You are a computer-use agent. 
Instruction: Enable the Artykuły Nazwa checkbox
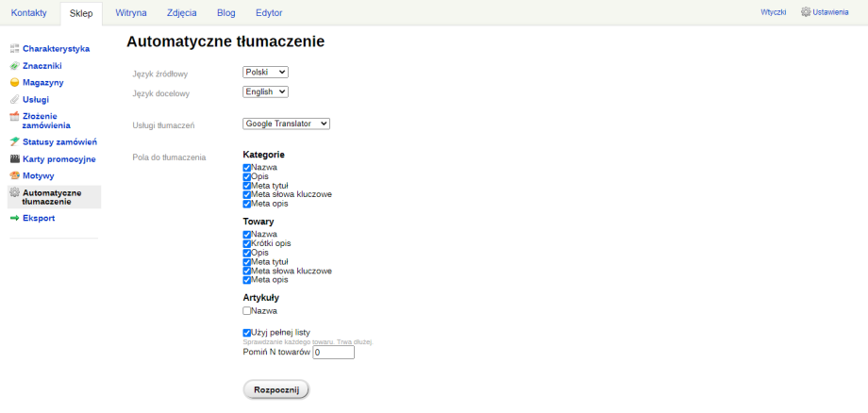click(247, 311)
